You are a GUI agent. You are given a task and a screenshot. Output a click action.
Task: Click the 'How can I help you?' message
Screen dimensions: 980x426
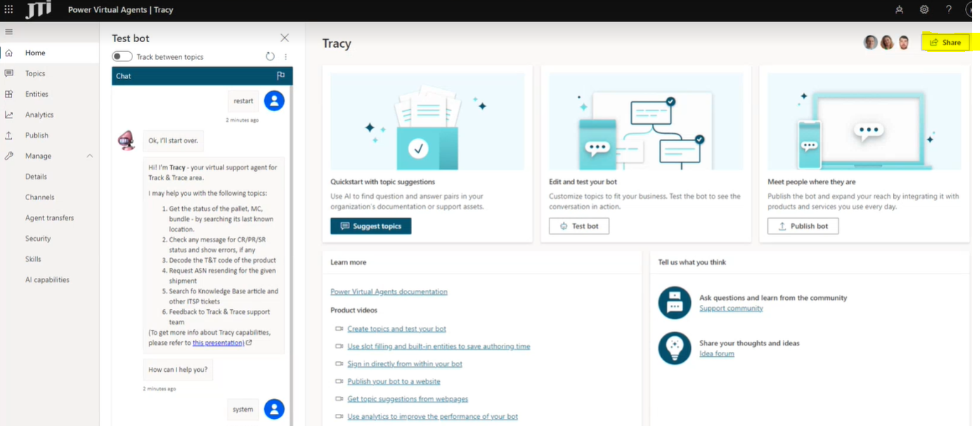coord(178,370)
